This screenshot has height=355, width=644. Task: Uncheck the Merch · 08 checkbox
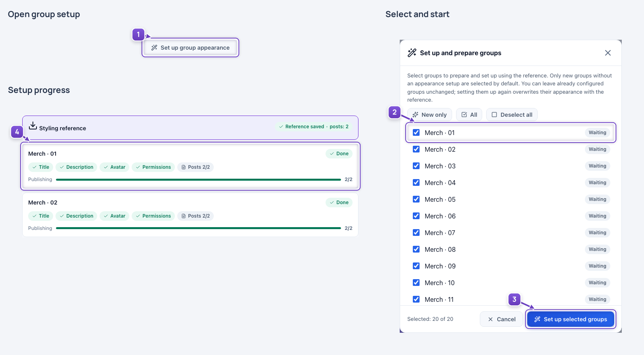416,249
